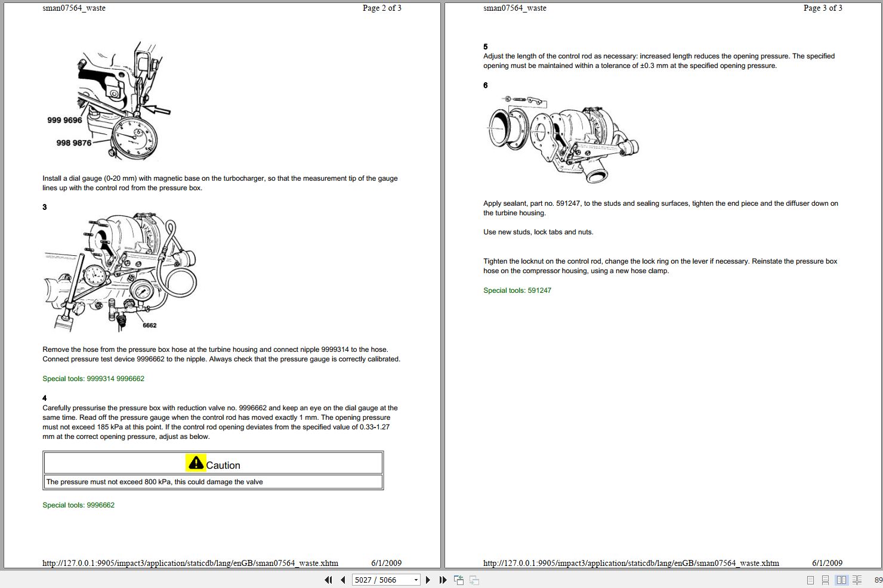Click the go to previous view icon
Viewport: 883px width, 588px height.
459,580
